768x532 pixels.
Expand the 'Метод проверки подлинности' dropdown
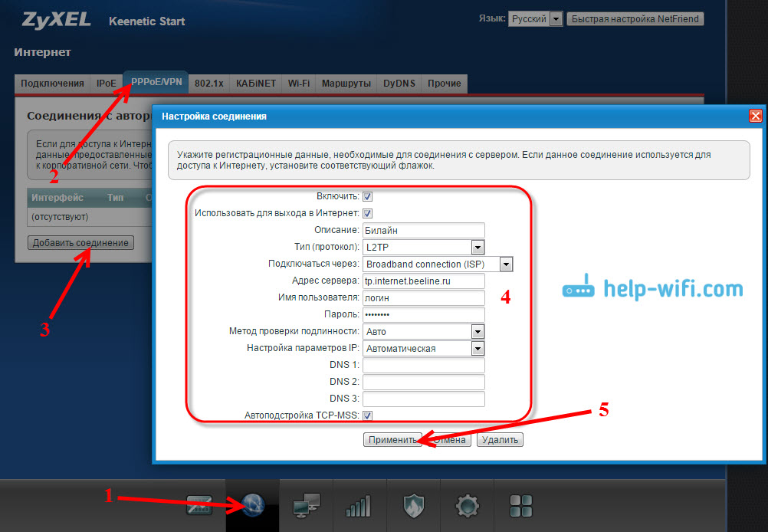click(x=478, y=331)
